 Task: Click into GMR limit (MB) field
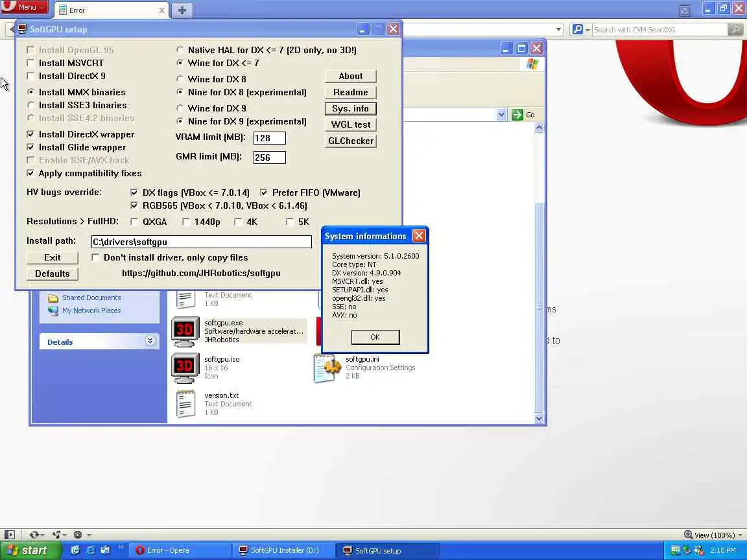click(270, 157)
